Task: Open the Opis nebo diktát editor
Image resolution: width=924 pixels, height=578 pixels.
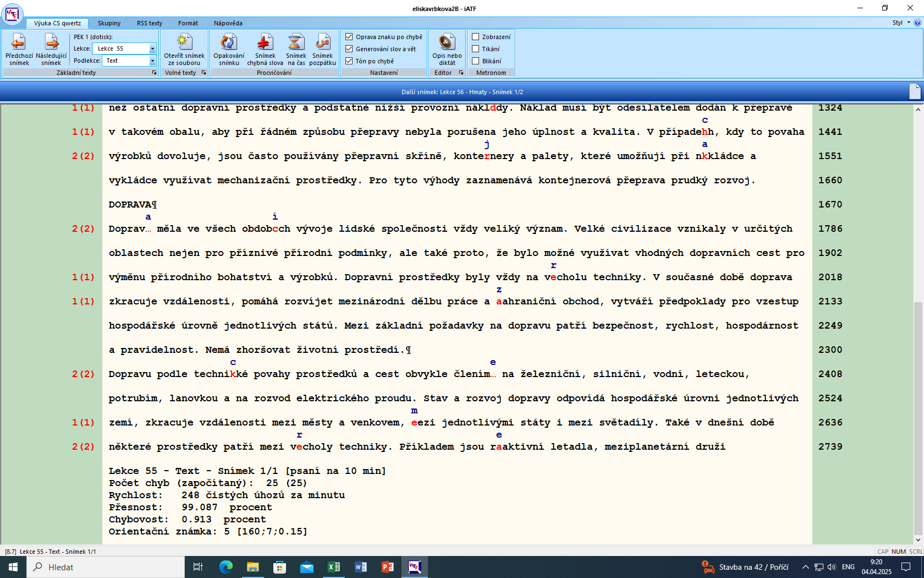Action: [447, 42]
